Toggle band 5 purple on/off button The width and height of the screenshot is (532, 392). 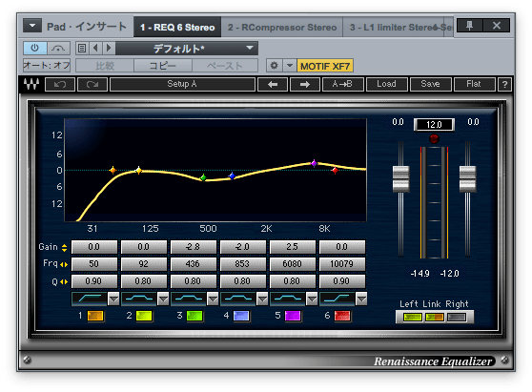tap(293, 316)
